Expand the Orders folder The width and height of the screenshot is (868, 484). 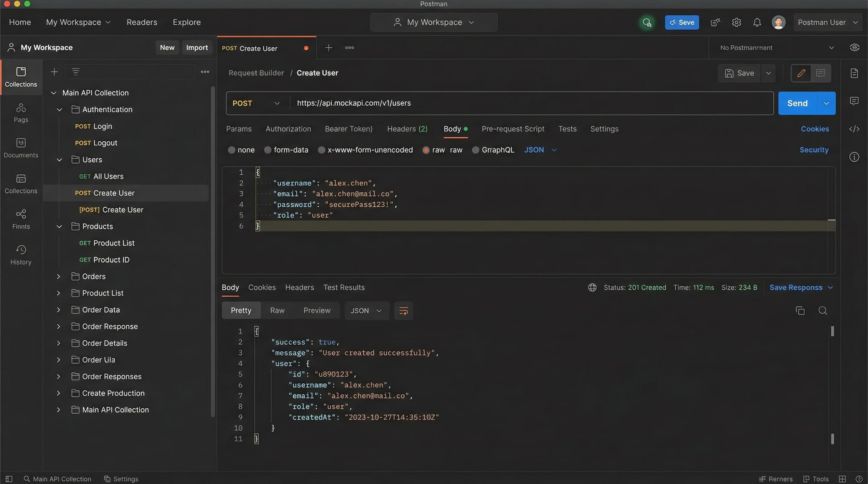(x=59, y=276)
